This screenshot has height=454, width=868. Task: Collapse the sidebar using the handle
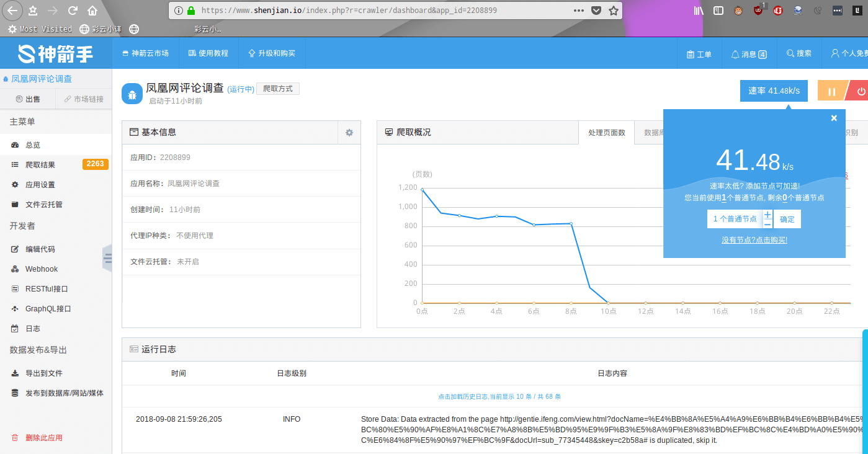(x=107, y=258)
